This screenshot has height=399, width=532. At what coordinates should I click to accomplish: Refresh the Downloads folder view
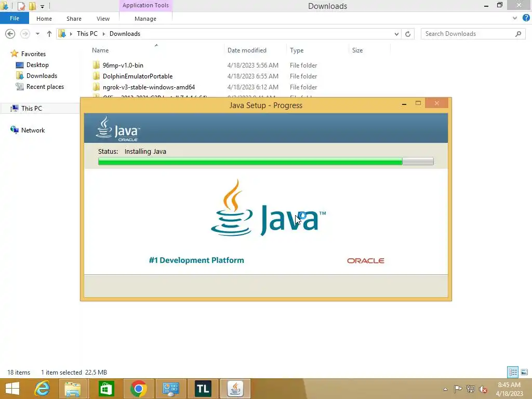408,34
